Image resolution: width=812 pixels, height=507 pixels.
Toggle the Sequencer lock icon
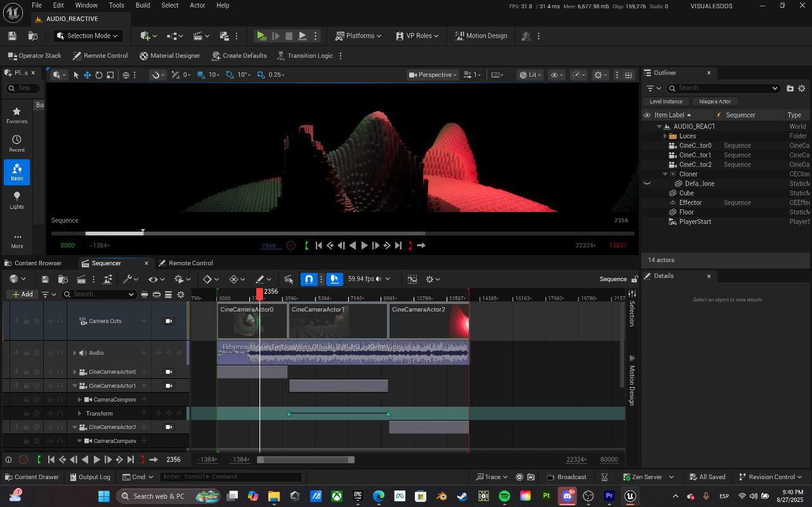click(x=634, y=279)
